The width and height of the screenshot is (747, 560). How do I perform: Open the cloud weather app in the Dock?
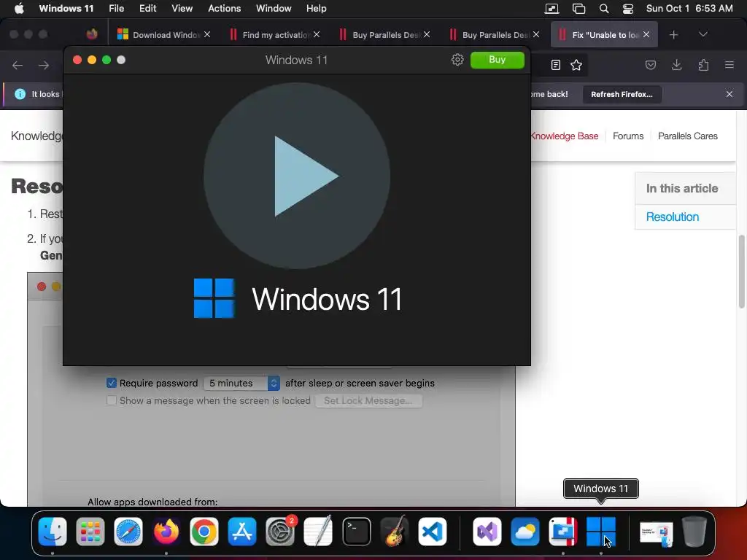tap(525, 532)
